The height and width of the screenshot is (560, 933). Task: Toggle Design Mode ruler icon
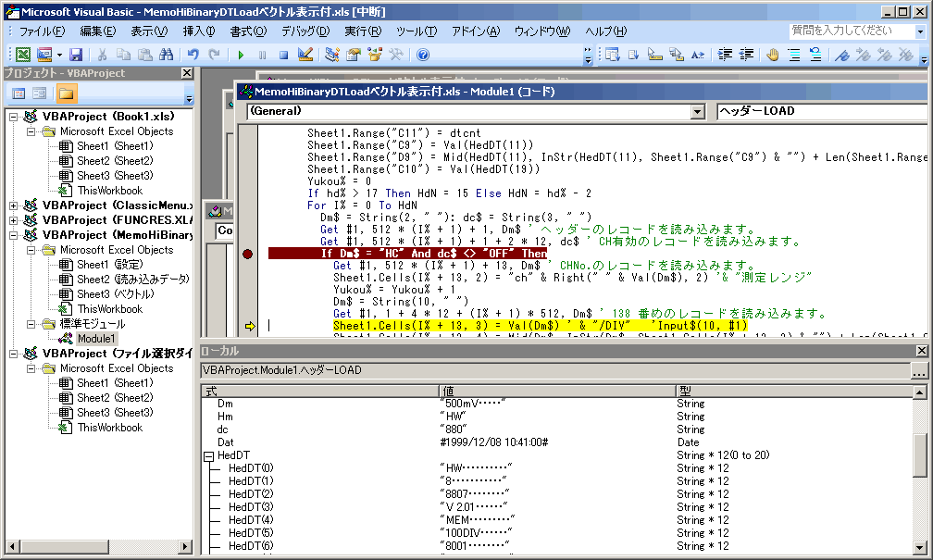306,55
